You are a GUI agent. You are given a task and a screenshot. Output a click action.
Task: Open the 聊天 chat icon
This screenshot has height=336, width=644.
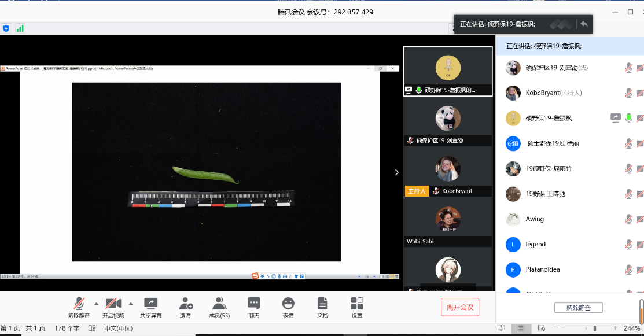[x=253, y=303]
